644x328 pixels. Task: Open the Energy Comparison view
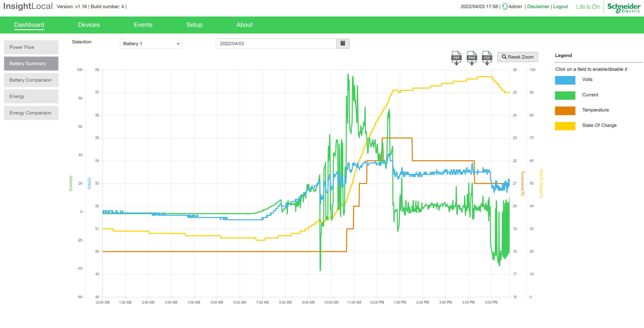pos(31,113)
